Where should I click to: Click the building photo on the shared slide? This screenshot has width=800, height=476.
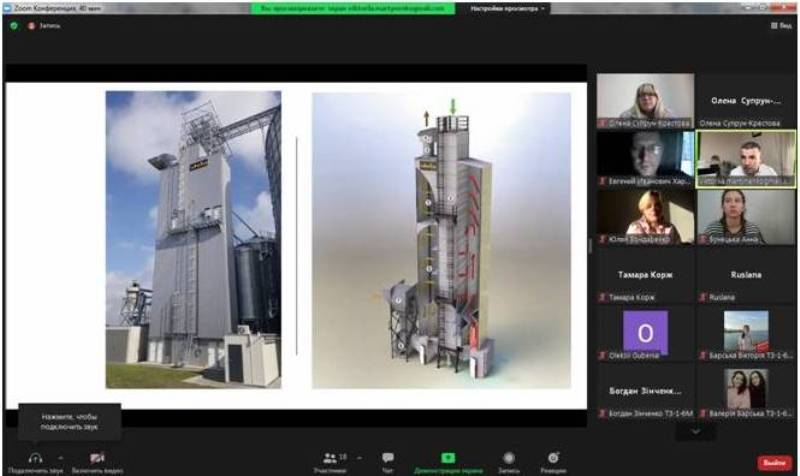pos(193,239)
